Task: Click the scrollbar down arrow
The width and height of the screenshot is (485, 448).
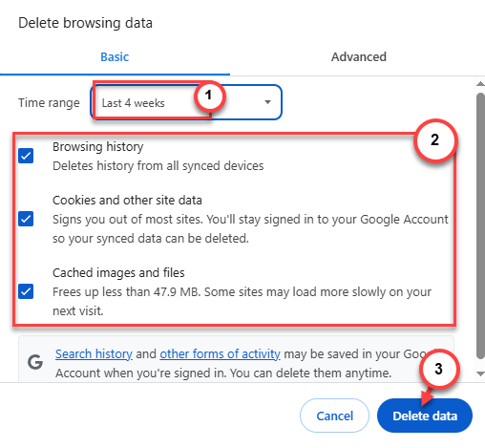Action: coord(480,373)
